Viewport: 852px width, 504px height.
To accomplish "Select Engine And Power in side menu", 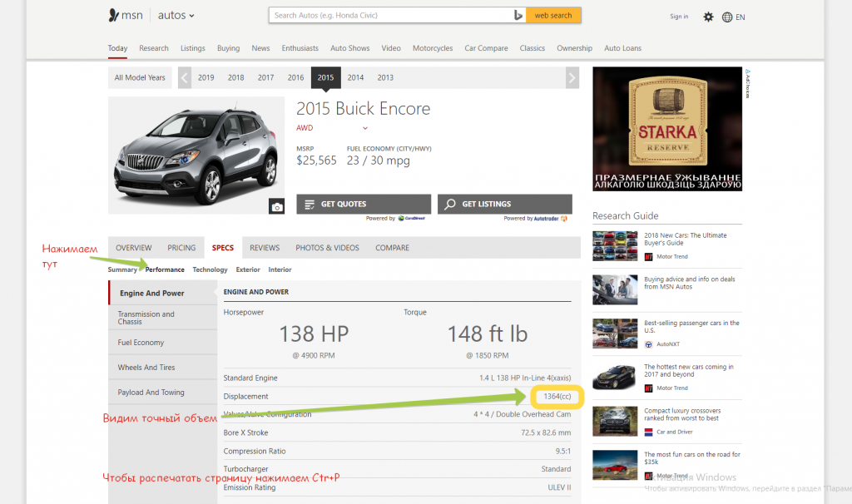I will click(162, 294).
